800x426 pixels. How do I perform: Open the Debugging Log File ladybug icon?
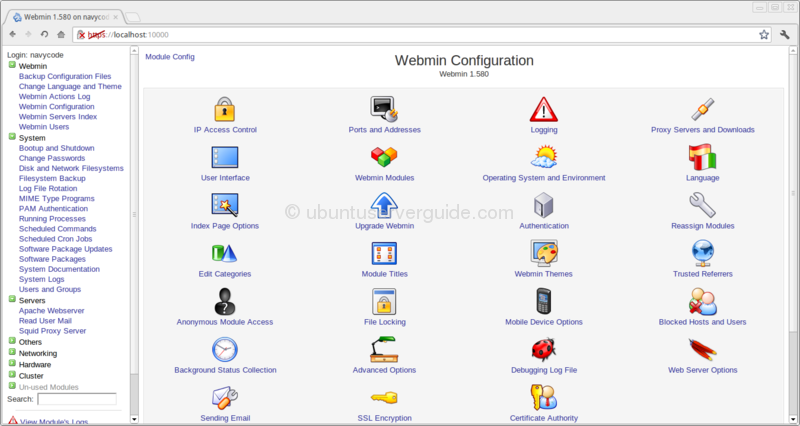544,349
